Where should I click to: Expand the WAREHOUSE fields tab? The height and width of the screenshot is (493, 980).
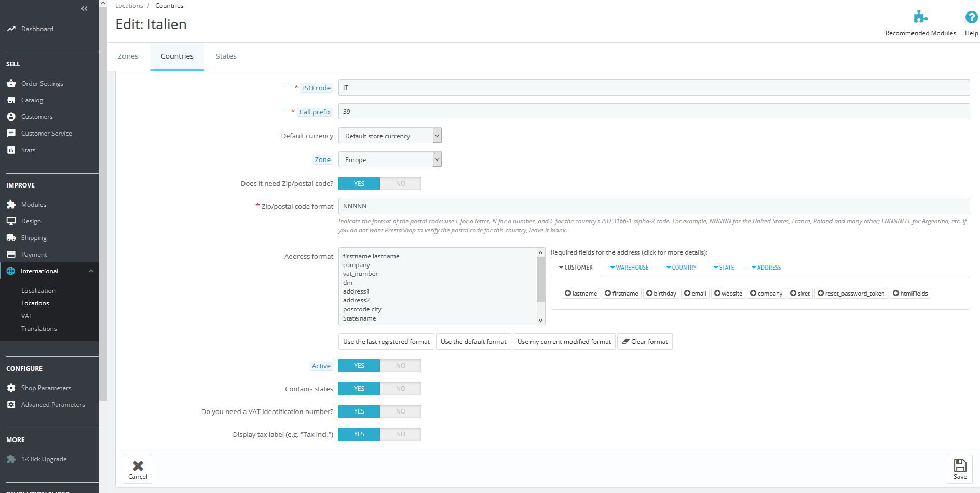(x=630, y=268)
